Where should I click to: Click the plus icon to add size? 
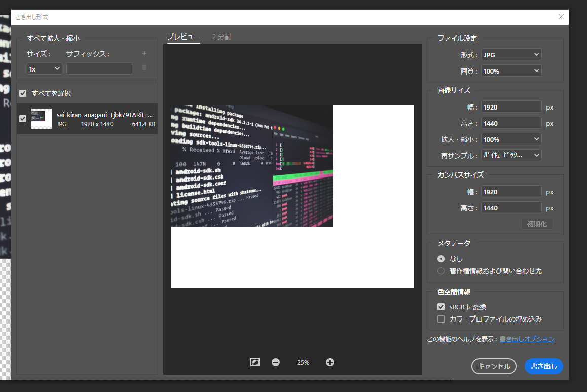[144, 53]
